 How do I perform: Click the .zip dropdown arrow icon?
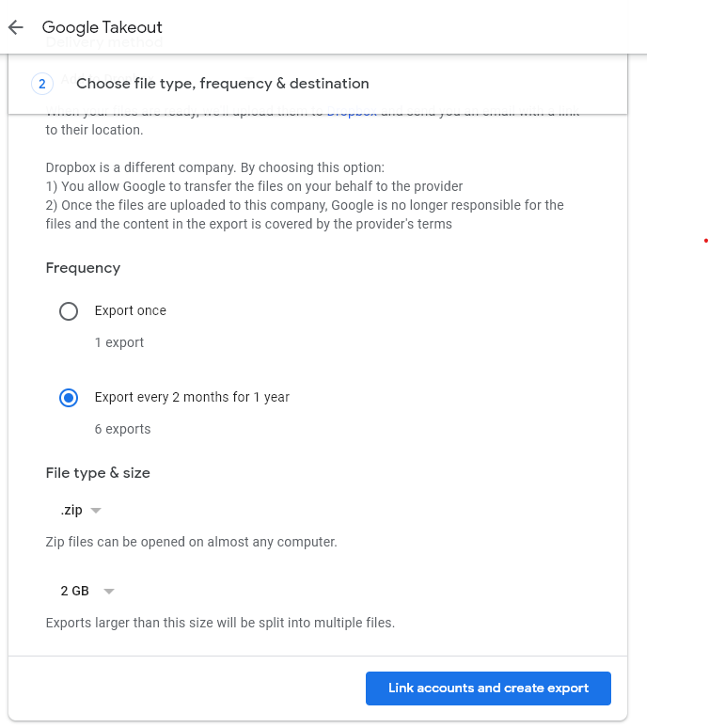coord(96,511)
